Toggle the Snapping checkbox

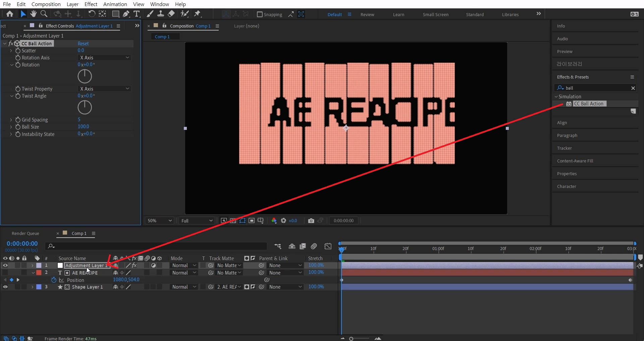tap(260, 14)
